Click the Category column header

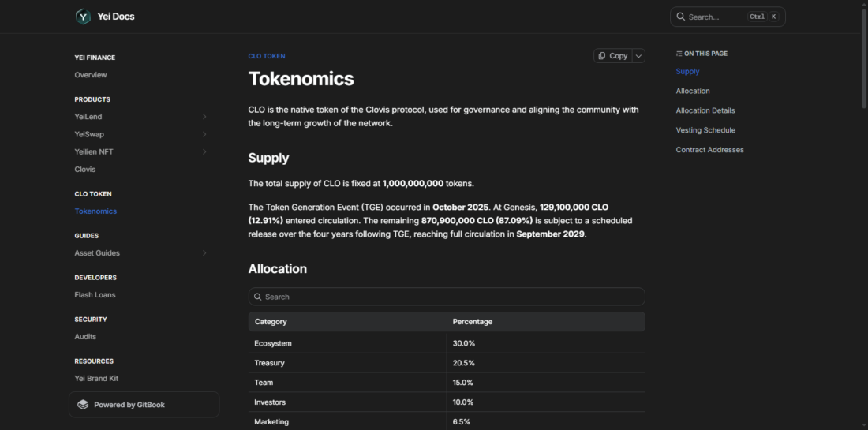click(x=271, y=322)
